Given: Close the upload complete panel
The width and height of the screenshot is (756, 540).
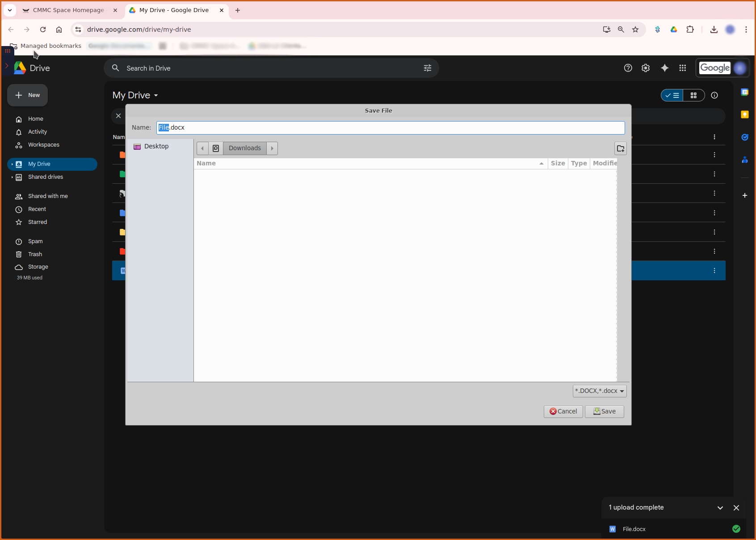Looking at the screenshot, I should tap(736, 508).
